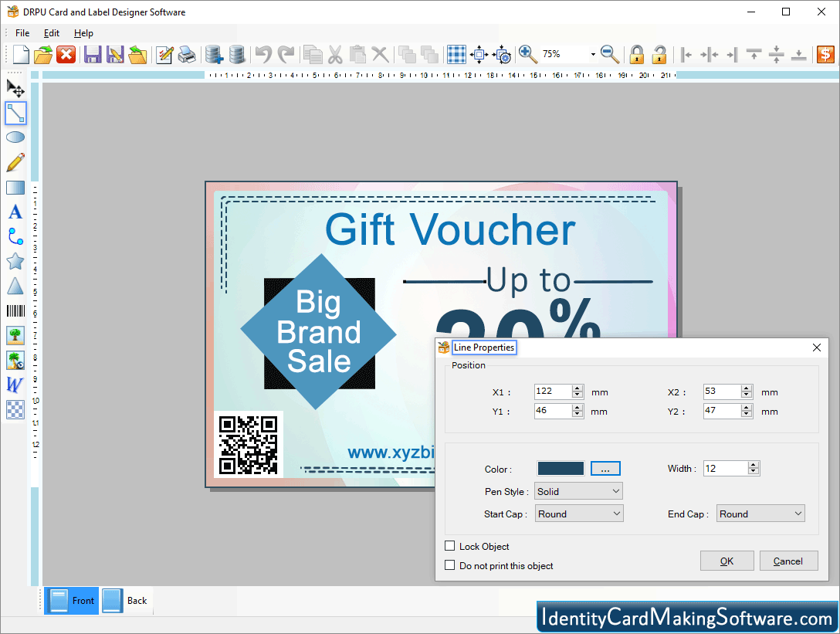Click the open padlock Unlock icon
840x634 pixels.
tap(659, 54)
